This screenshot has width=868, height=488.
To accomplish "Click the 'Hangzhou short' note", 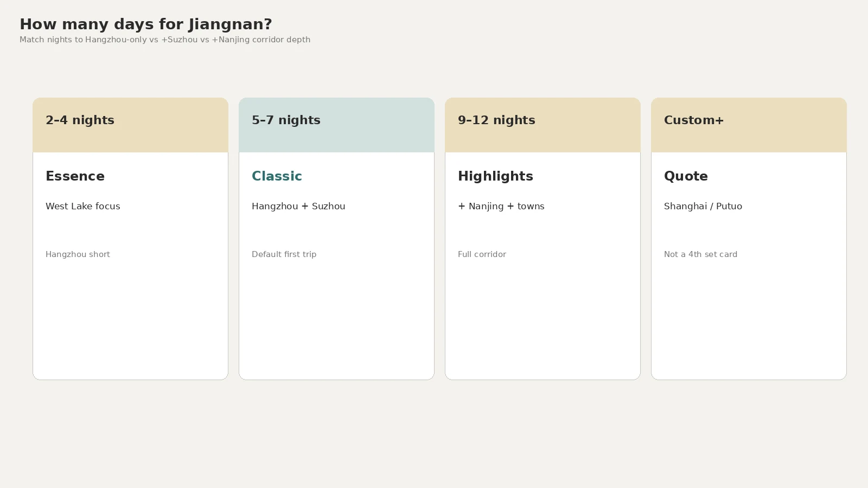I will [x=78, y=254].
